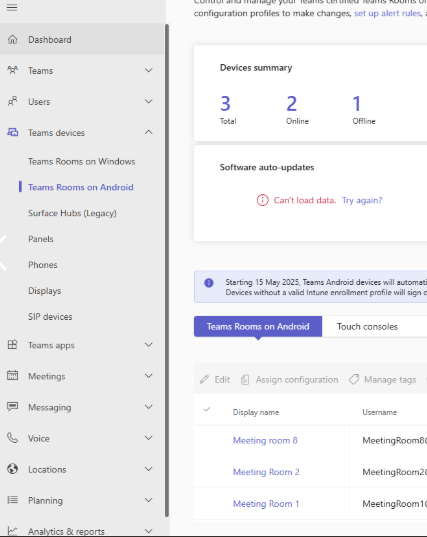Click the Devices summary heading
Viewport: 427px width, 537px height.
256,67
